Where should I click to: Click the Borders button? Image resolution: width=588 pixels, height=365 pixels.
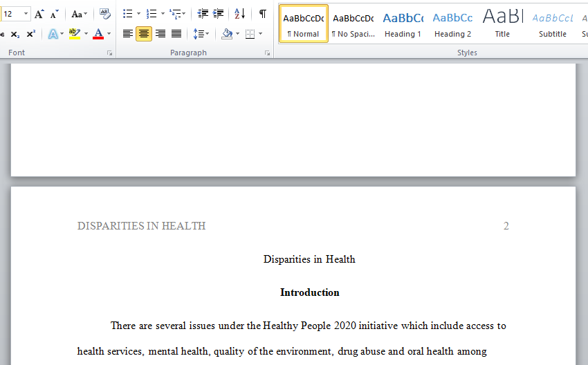click(250, 34)
